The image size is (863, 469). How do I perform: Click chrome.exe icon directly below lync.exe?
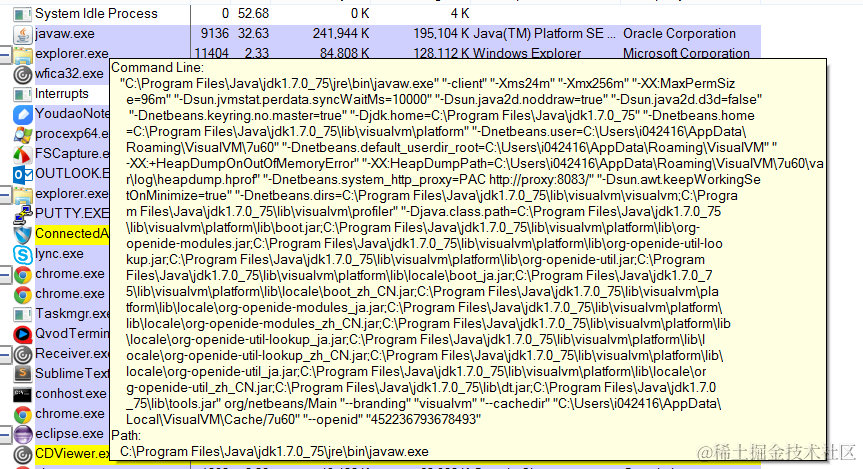coord(23,274)
